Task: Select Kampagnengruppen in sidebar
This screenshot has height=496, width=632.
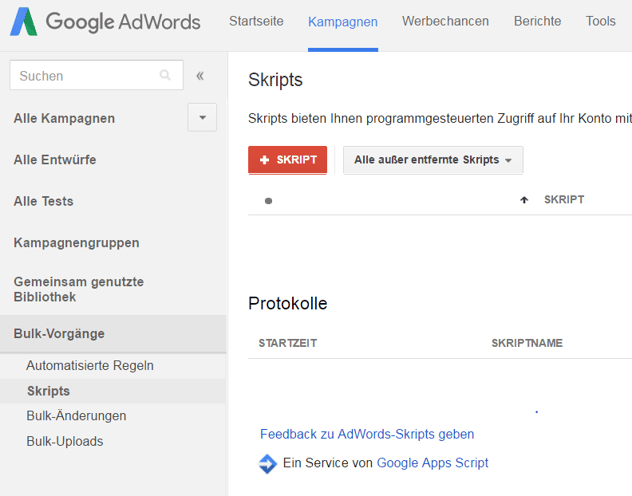Action: click(76, 243)
